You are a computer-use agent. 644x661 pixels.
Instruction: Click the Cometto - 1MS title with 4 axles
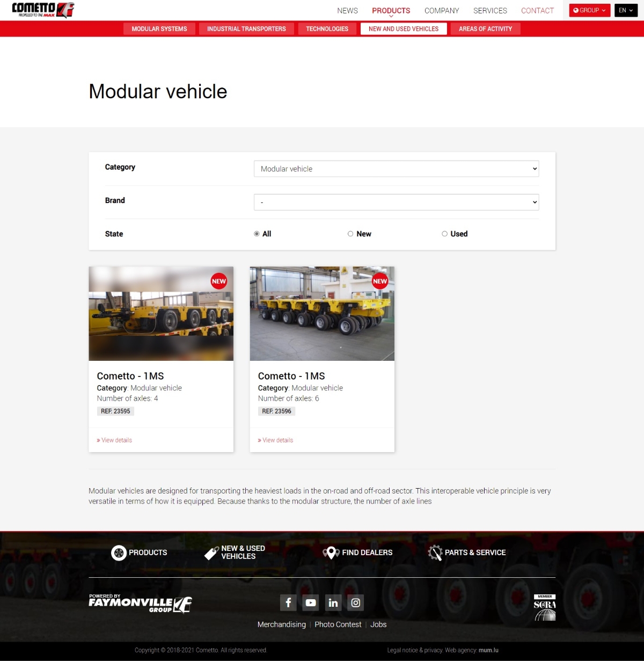click(x=130, y=376)
